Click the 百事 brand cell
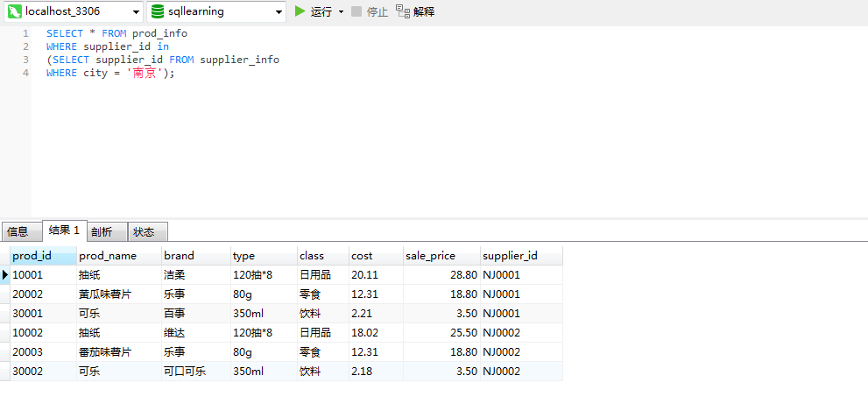The image size is (868, 418). click(196, 314)
